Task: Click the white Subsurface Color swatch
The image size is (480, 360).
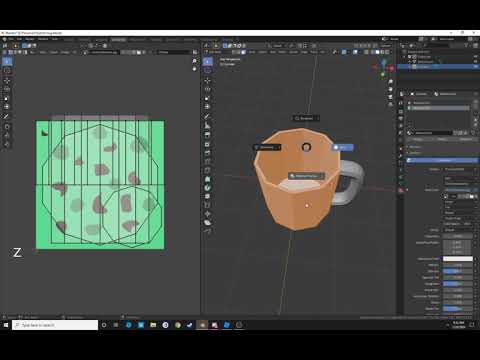Action: 458,259
